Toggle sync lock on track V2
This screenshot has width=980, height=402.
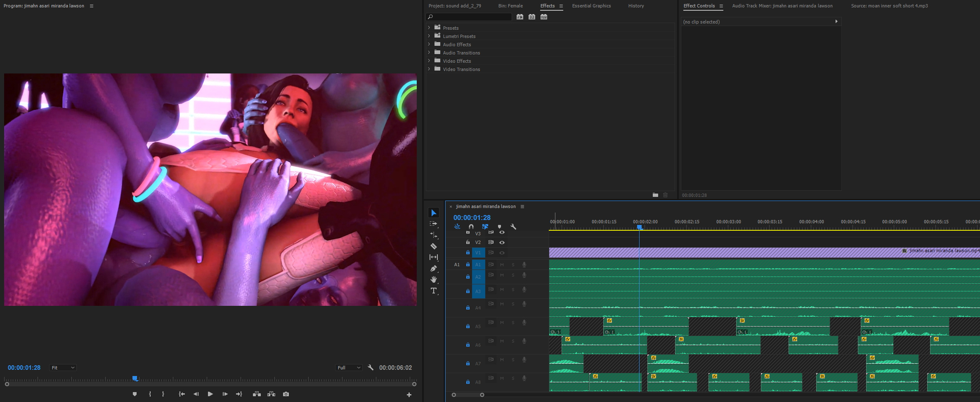tap(491, 242)
